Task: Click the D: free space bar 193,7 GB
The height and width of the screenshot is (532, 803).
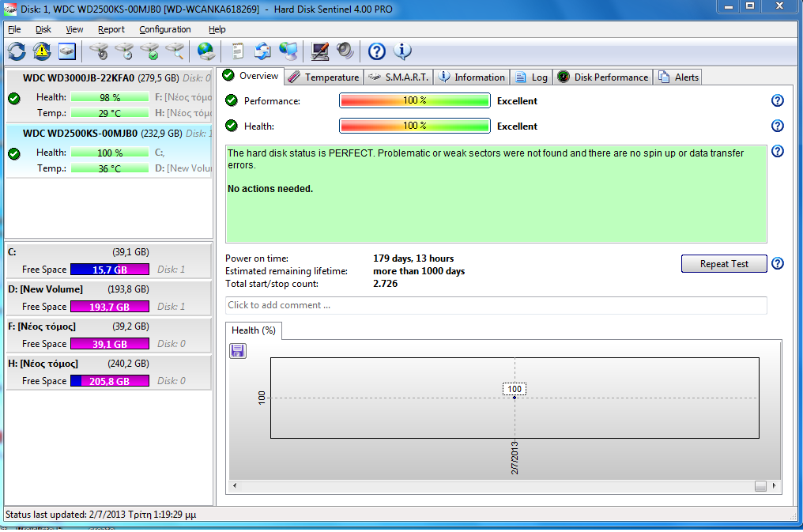Action: click(x=110, y=307)
